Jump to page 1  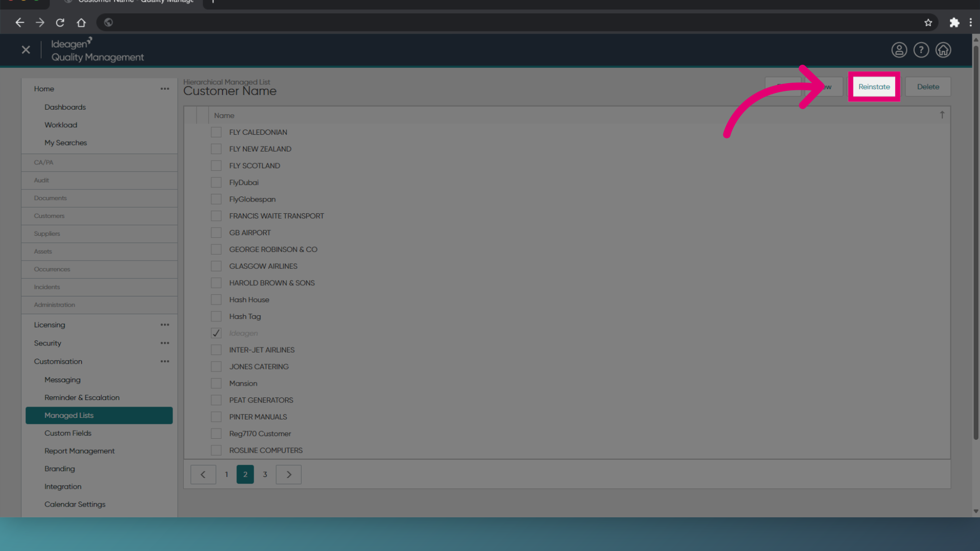coord(227,474)
